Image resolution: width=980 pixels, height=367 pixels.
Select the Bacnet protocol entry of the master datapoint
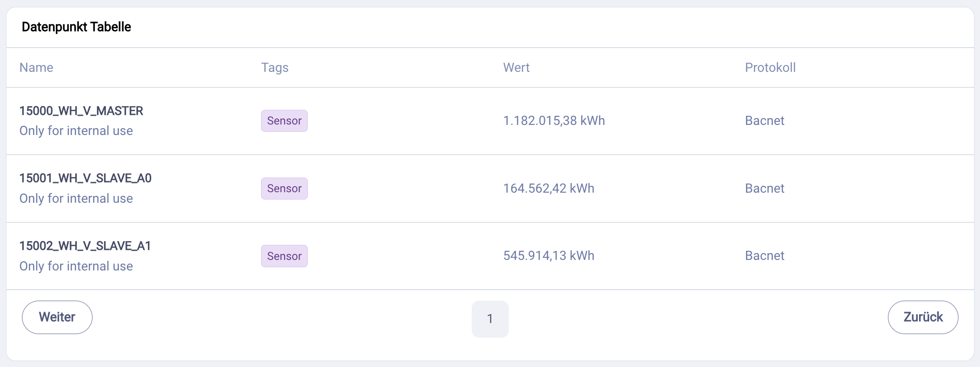point(764,120)
